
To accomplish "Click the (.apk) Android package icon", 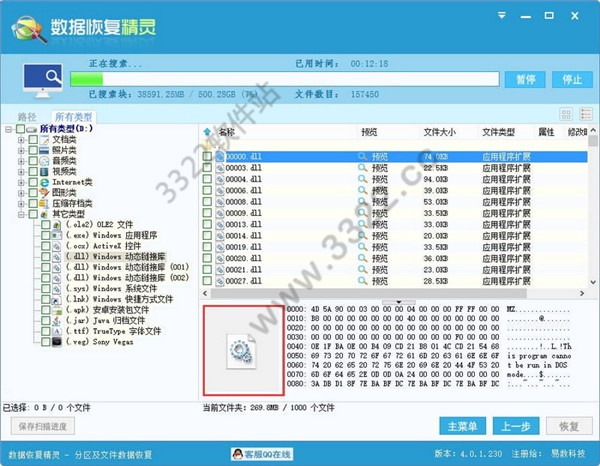I will coord(57,310).
